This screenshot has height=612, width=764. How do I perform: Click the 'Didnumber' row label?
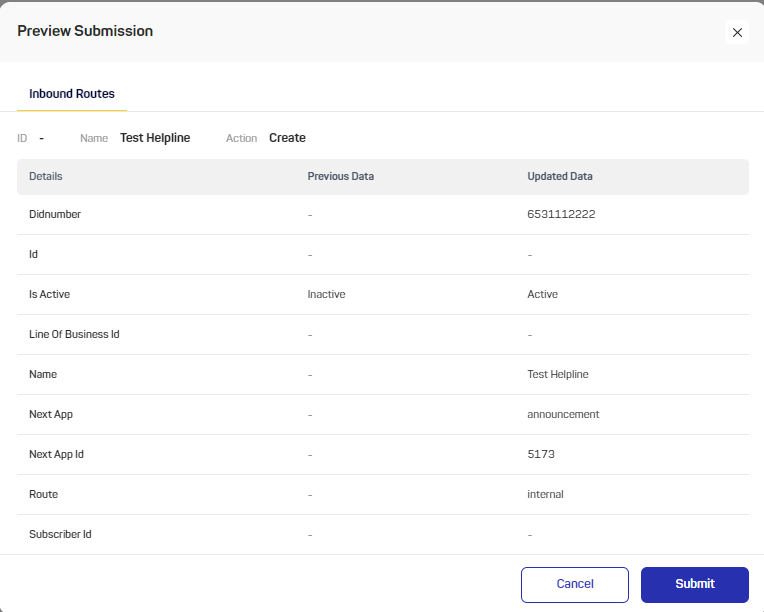click(55, 214)
